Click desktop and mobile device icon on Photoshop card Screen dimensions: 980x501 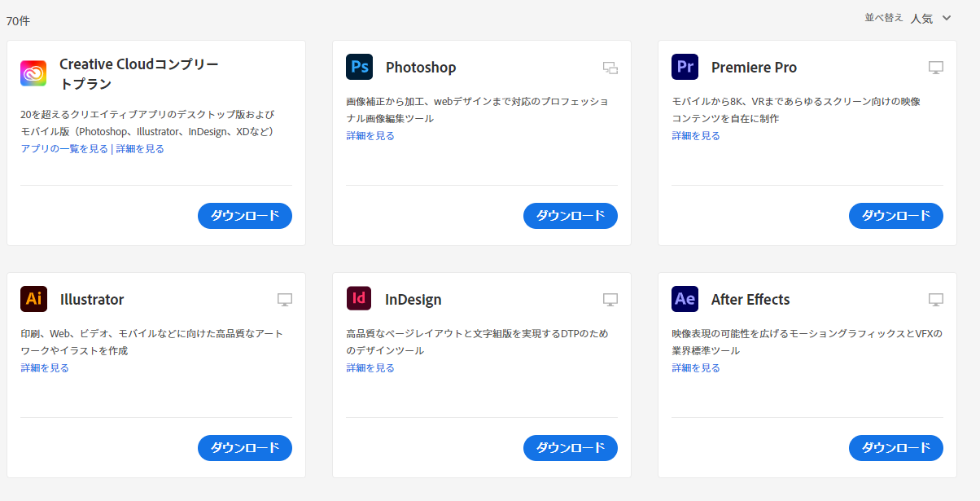(x=610, y=68)
